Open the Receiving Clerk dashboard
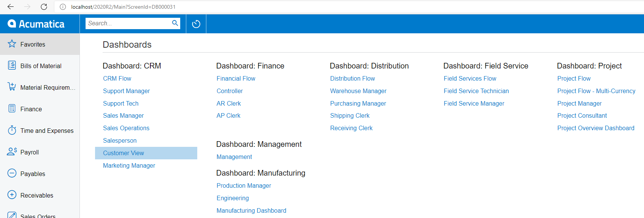The image size is (644, 218). pyautogui.click(x=351, y=128)
